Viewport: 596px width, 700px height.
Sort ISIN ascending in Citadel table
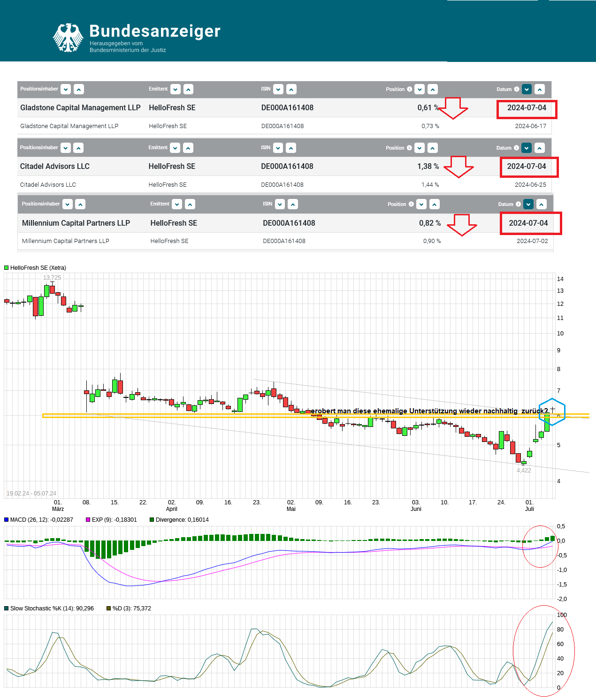click(x=291, y=148)
